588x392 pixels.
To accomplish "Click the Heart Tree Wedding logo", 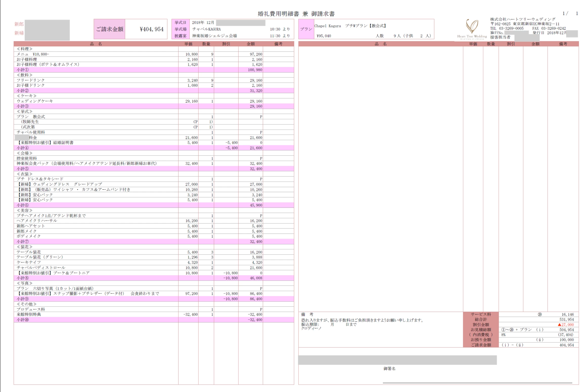I will click(x=472, y=28).
